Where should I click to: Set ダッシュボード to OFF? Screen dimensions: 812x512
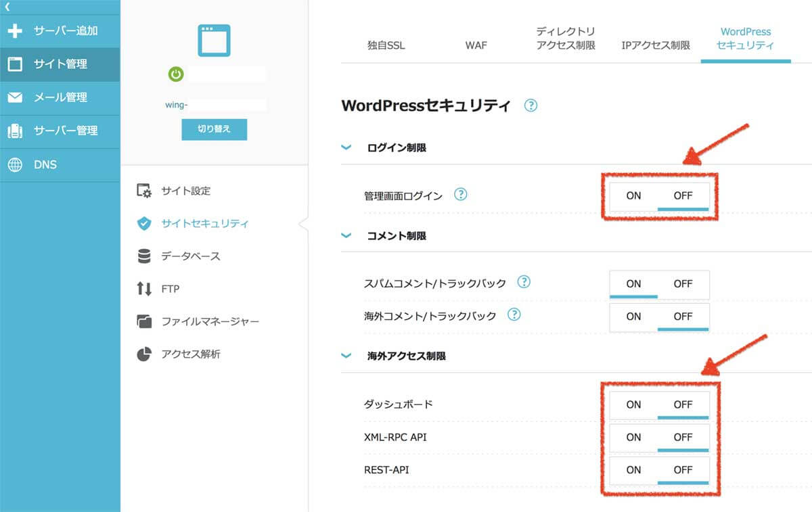(x=683, y=405)
